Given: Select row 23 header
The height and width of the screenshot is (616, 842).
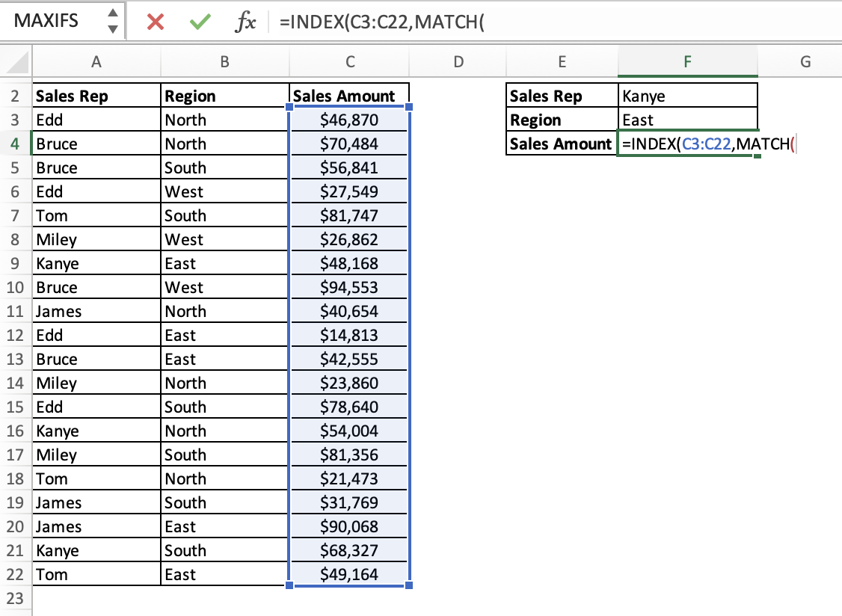Looking at the screenshot, I should coord(15,598).
